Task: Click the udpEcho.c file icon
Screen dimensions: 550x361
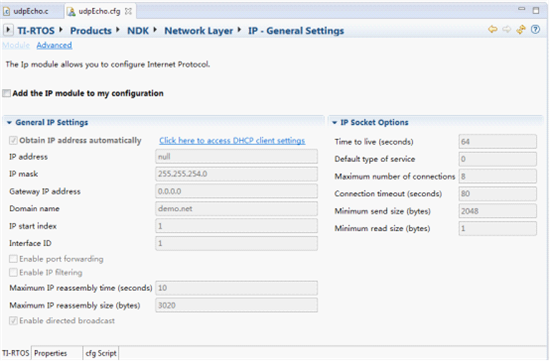Action: coord(6,12)
